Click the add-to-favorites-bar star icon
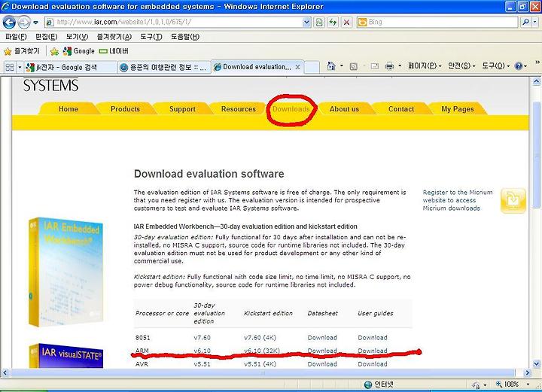 coord(54,51)
